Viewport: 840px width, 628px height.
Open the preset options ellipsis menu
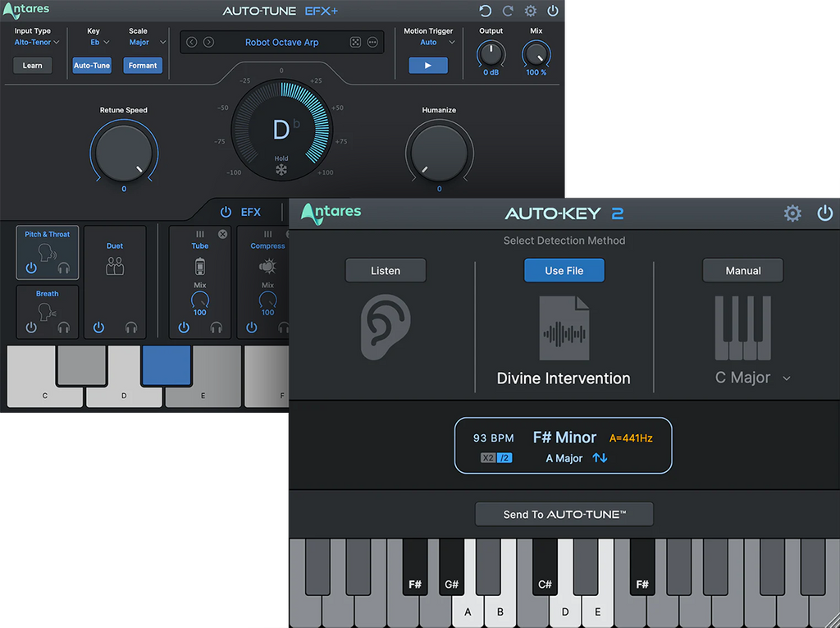(x=373, y=42)
